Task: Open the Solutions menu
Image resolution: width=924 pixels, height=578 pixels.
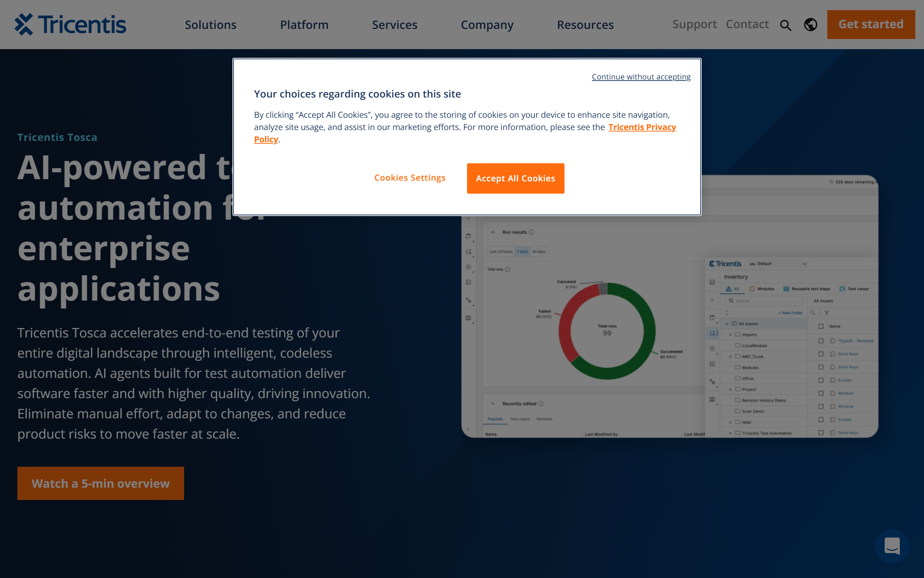Action: [210, 25]
